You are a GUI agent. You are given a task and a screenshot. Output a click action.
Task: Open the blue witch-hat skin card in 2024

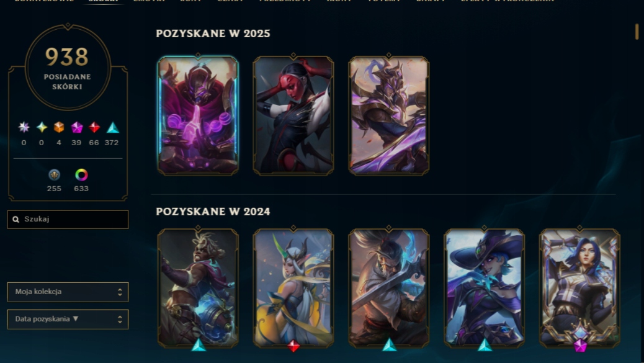pyautogui.click(x=484, y=287)
